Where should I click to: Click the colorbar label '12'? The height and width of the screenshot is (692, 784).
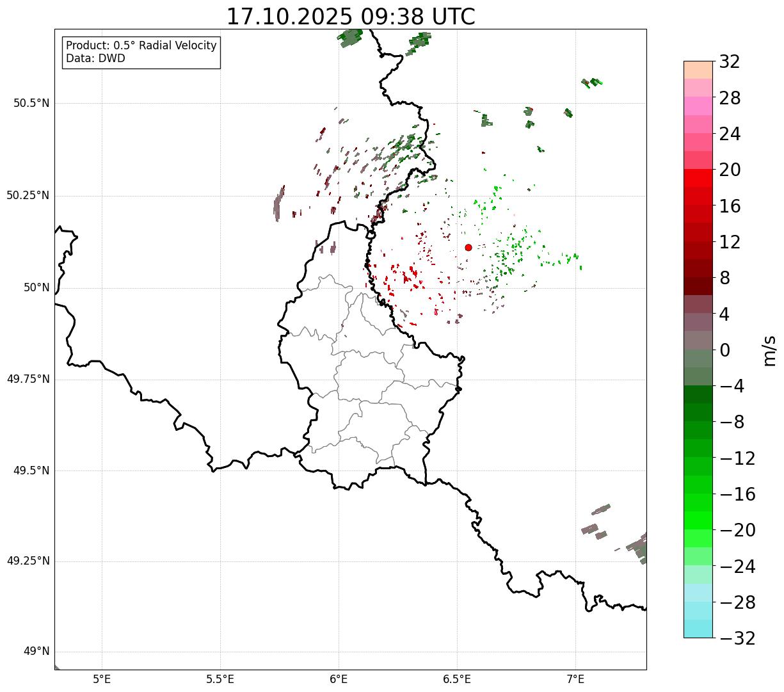click(730, 242)
